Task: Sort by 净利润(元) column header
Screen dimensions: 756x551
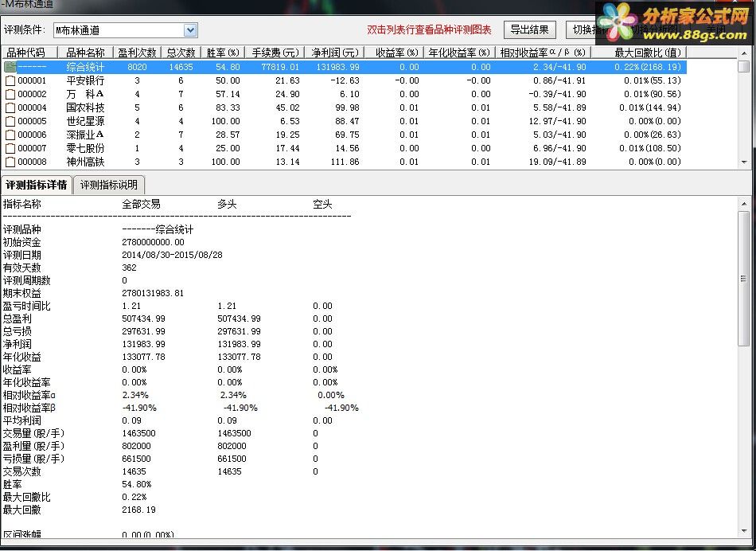Action: 335,53
